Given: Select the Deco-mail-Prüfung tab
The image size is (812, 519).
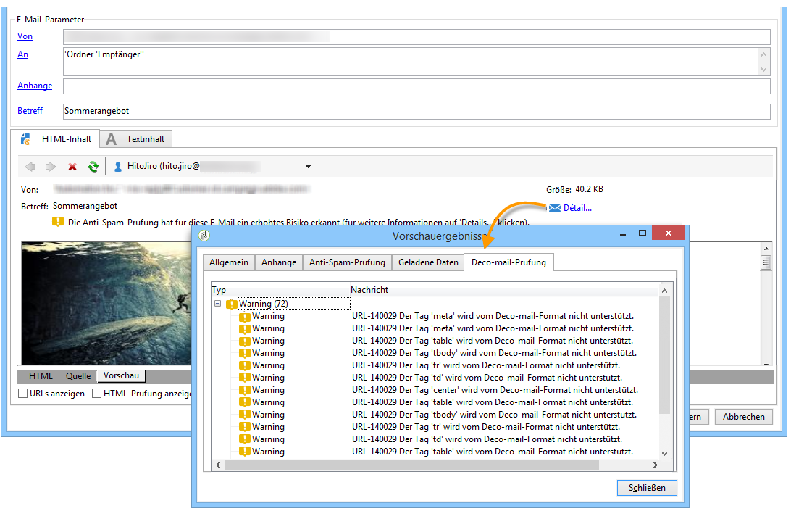Looking at the screenshot, I should [508, 262].
